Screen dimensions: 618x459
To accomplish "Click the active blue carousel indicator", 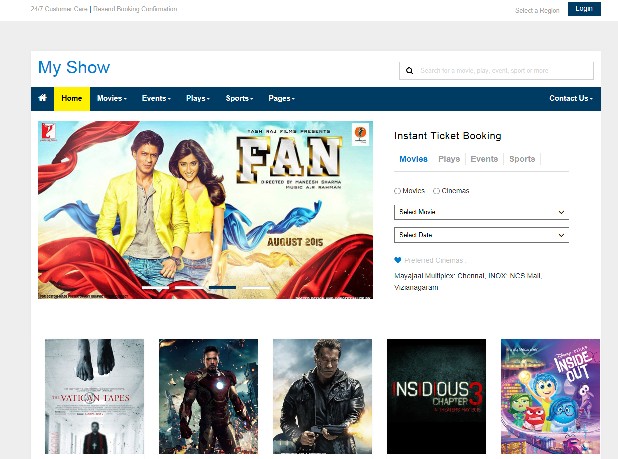I will coord(222,288).
